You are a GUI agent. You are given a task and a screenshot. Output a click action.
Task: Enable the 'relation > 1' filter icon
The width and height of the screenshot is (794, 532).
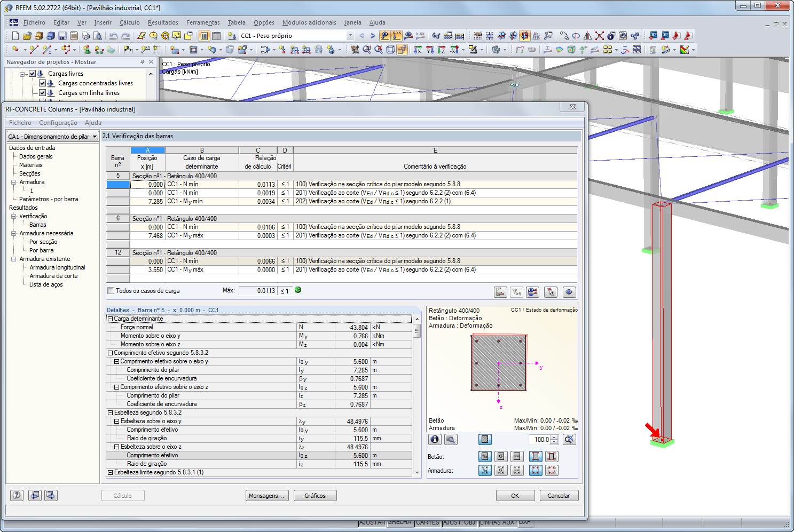pyautogui.click(x=516, y=292)
